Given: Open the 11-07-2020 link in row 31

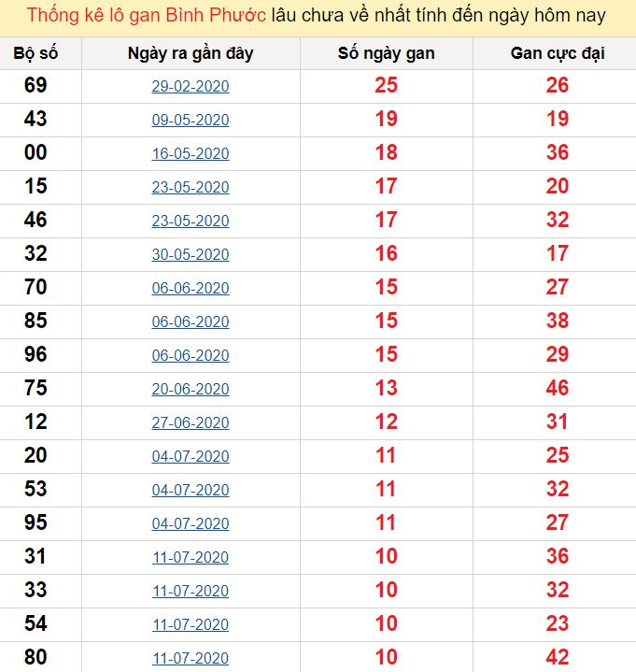Looking at the screenshot, I should tap(191, 557).
